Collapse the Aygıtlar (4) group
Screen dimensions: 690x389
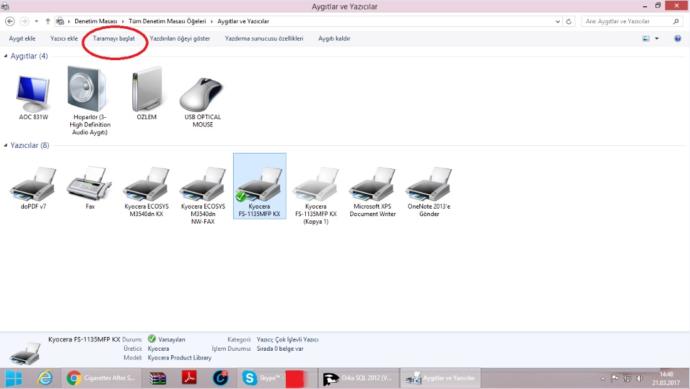pyautogui.click(x=6, y=56)
